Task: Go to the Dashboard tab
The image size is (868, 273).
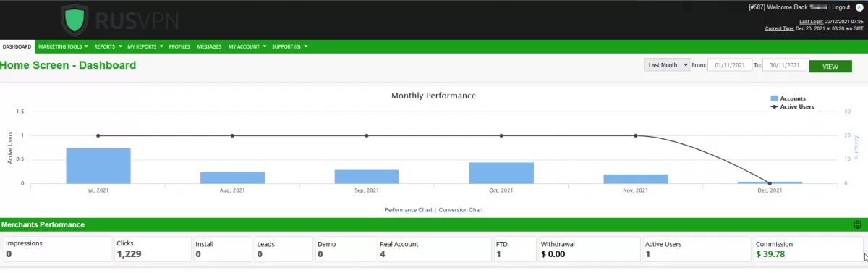Action: [x=17, y=46]
